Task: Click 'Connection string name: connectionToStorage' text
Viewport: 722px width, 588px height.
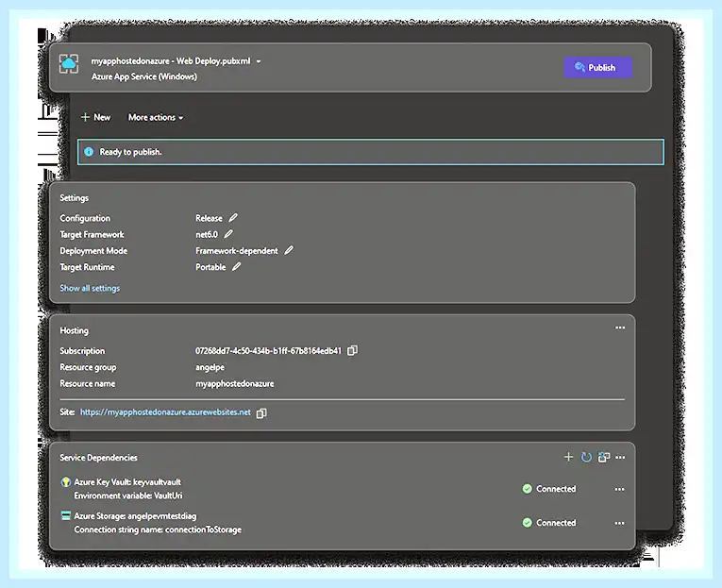Action: point(158,529)
